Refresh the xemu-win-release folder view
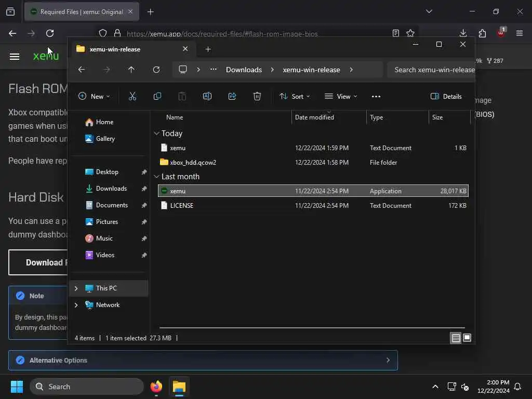The image size is (532, 399). [156, 70]
